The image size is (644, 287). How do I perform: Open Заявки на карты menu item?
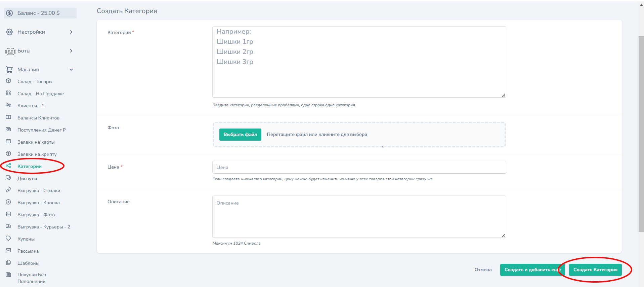tap(36, 142)
